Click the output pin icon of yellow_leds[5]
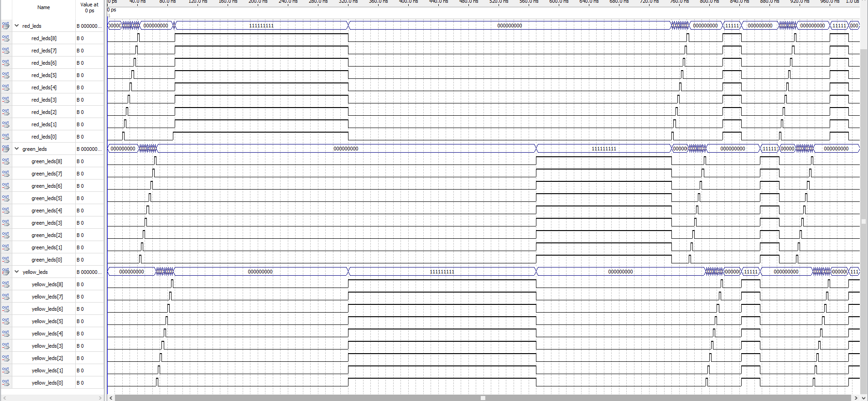Image resolution: width=868 pixels, height=401 pixels. point(5,321)
